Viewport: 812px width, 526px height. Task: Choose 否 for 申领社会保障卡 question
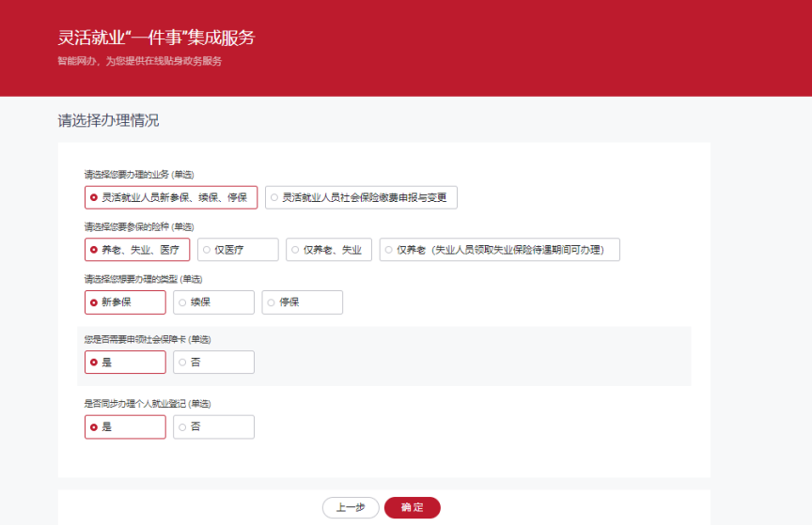point(213,363)
